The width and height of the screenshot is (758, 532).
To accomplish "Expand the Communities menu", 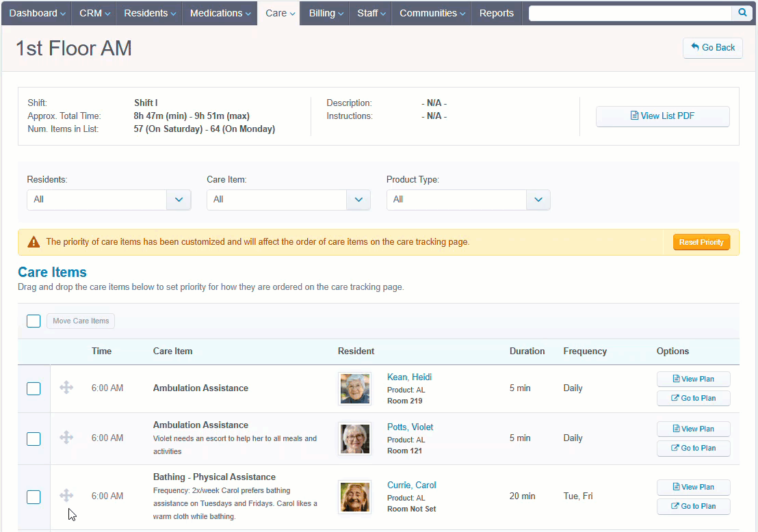I will point(432,13).
